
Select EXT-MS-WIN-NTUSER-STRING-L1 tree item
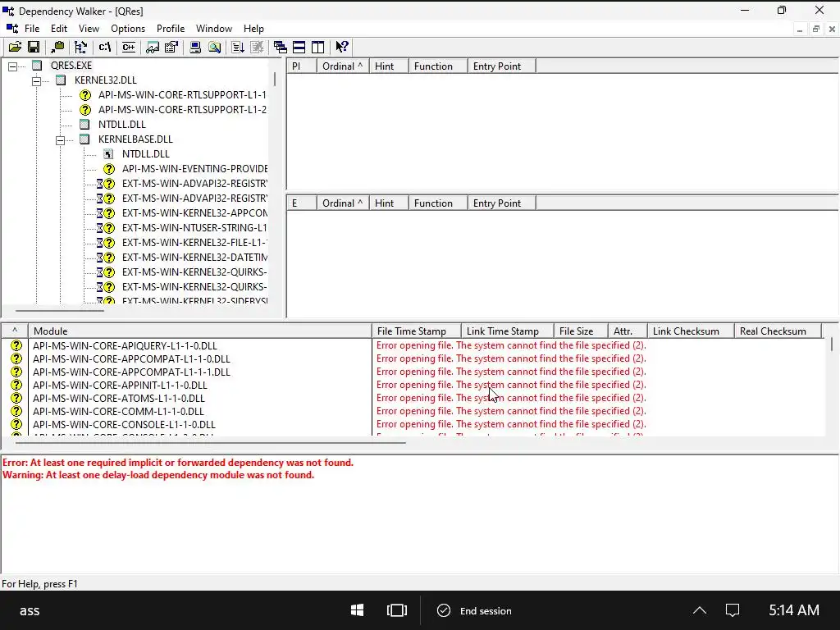pos(194,228)
